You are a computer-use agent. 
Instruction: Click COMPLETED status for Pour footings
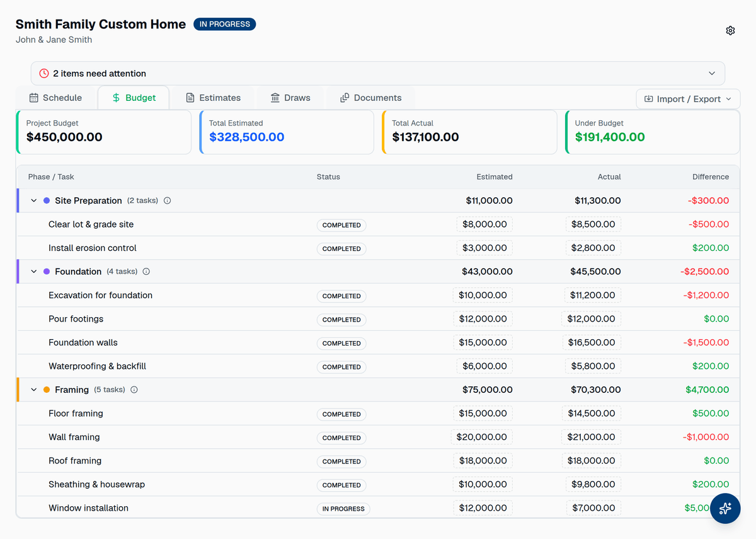[341, 320]
